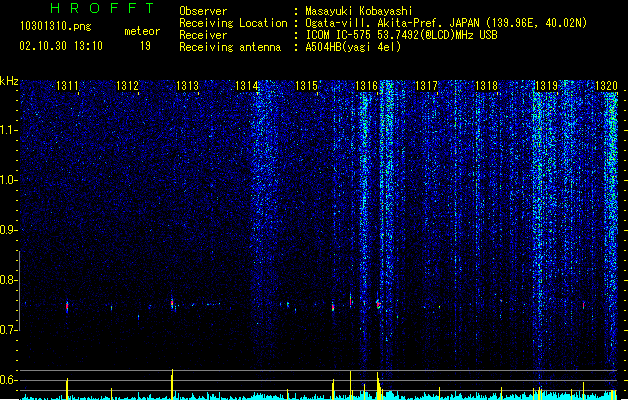
Task: Click the meteor count value 19
Action: pyautogui.click(x=145, y=46)
